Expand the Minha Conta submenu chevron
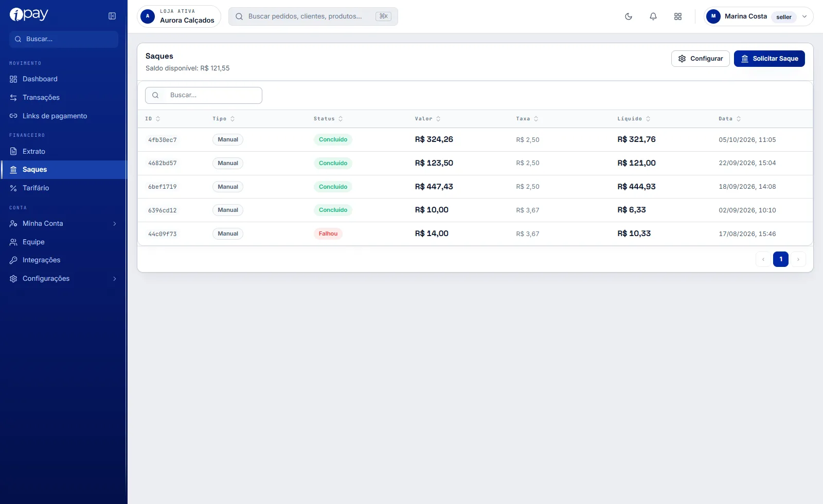 (115, 224)
